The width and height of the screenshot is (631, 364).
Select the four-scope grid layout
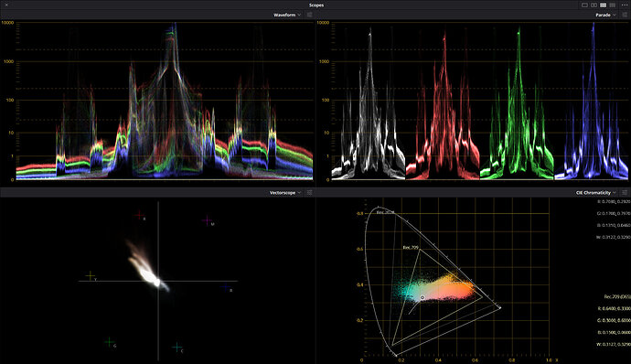pos(604,5)
